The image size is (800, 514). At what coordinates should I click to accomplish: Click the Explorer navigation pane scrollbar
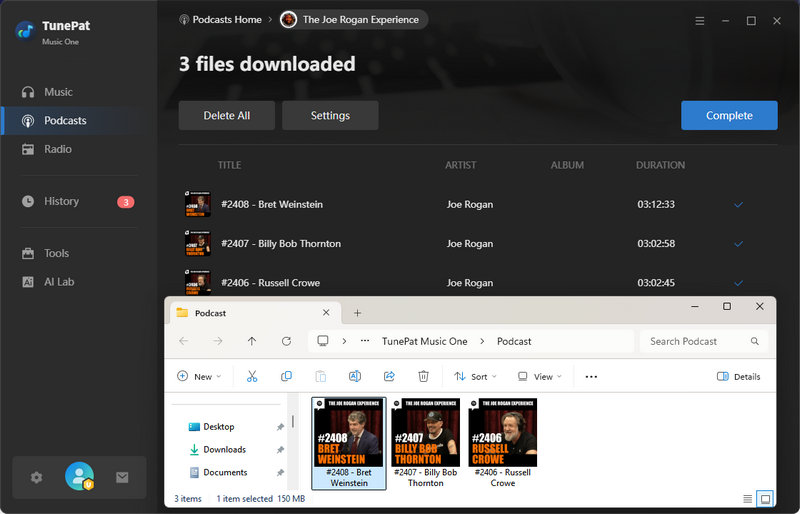pos(293,421)
